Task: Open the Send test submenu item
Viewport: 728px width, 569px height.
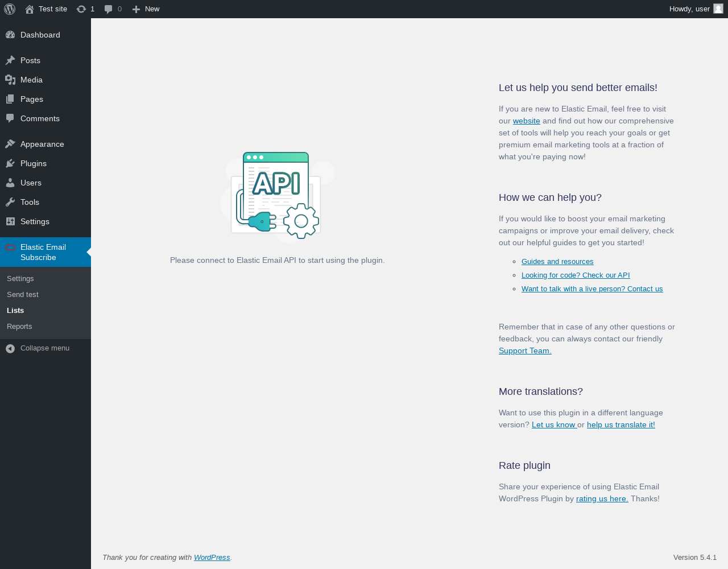Action: click(x=23, y=294)
